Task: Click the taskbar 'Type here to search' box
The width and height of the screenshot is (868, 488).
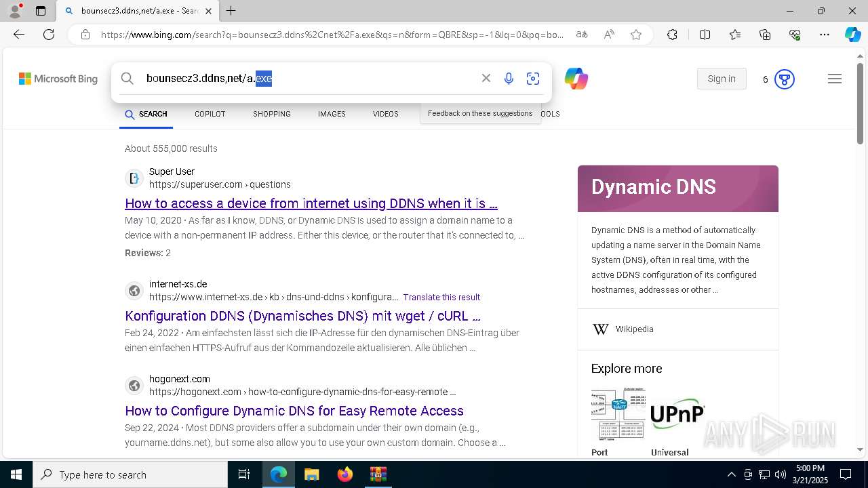Action: 130,474
